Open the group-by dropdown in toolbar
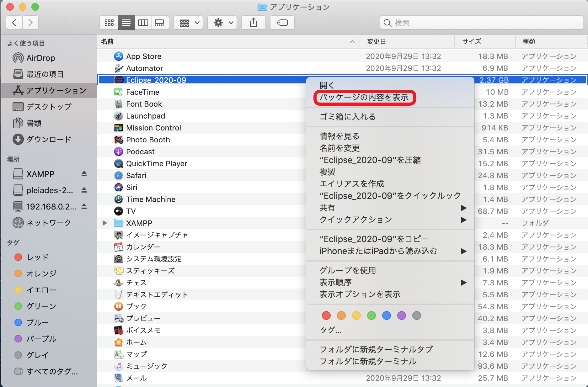Image resolution: width=588 pixels, height=387 pixels. coord(189,23)
